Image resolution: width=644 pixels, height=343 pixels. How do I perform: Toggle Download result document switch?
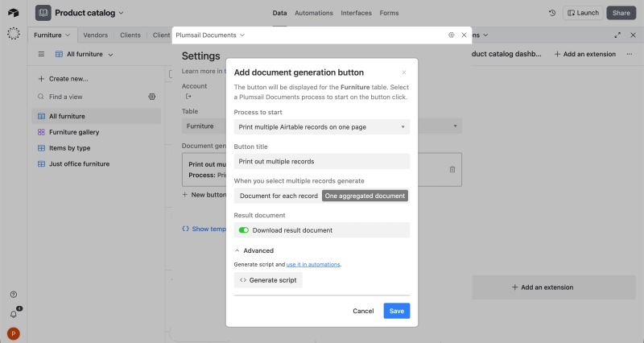[x=244, y=230]
